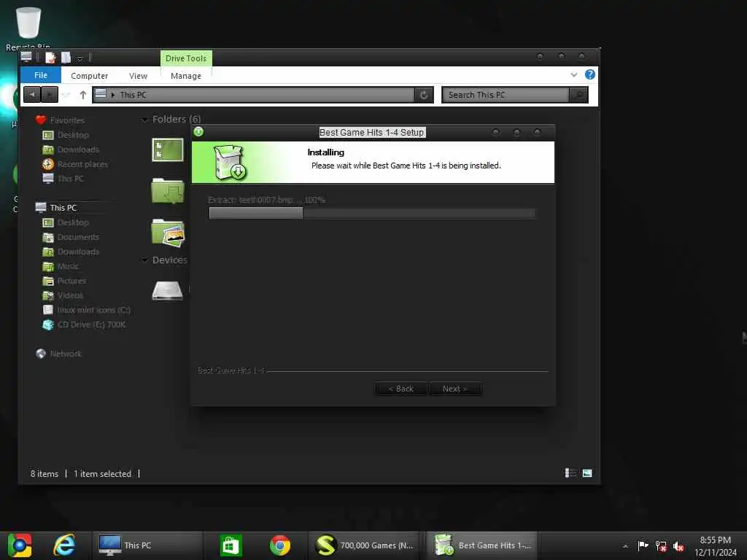Switch to Best Game Hits taskbar button

481,545
